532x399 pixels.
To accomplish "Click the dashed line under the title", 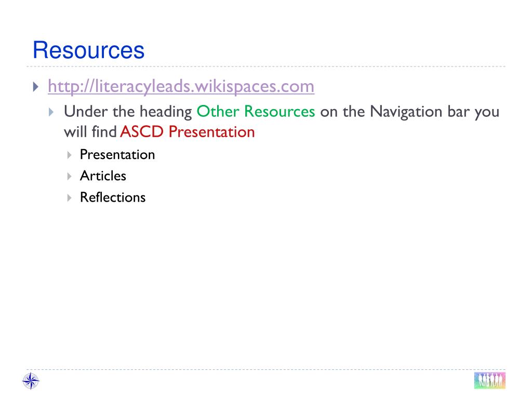I will (266, 66).
